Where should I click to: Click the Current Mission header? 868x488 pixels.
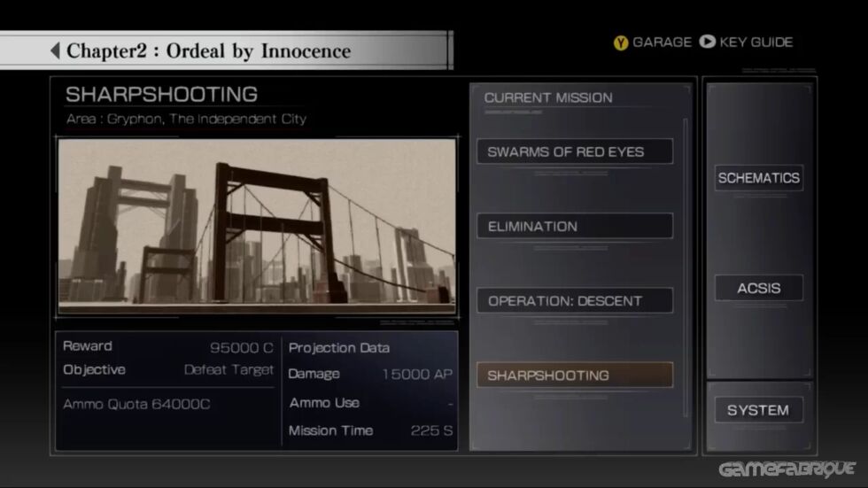(548, 98)
